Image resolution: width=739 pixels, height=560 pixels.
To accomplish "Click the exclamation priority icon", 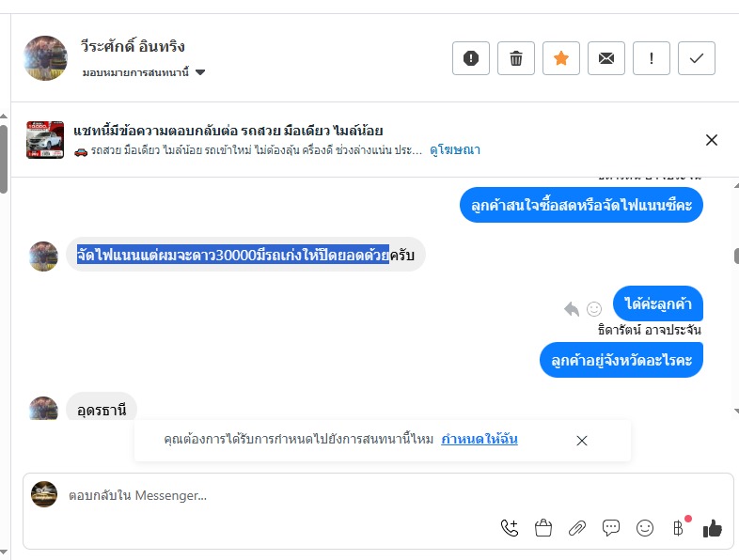I will pos(652,58).
